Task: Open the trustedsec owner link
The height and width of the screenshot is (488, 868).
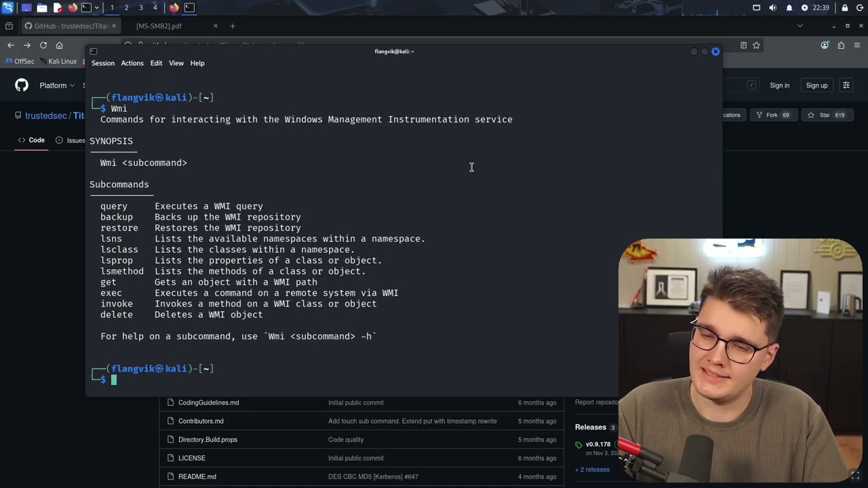Action: [x=46, y=115]
